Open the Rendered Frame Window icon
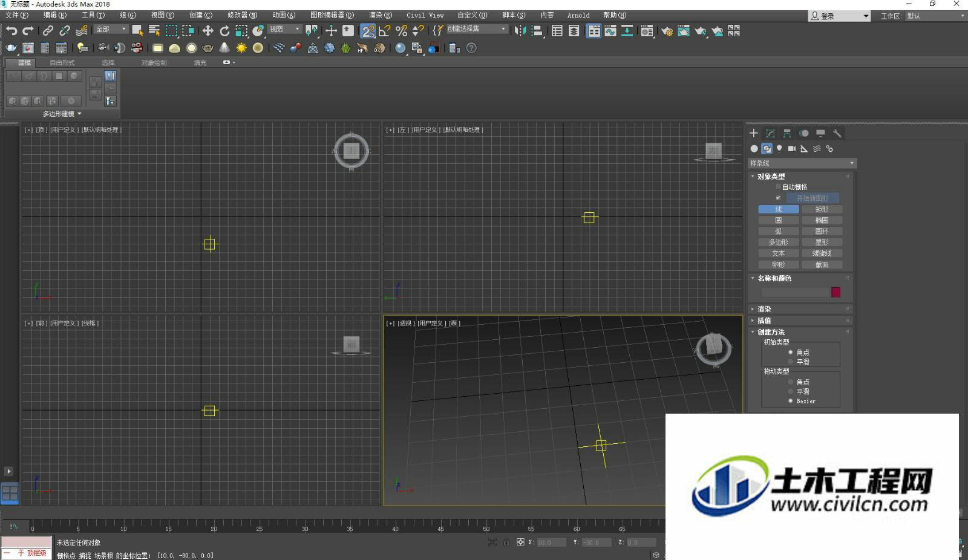Viewport: 968px width, 560px height. [x=684, y=31]
